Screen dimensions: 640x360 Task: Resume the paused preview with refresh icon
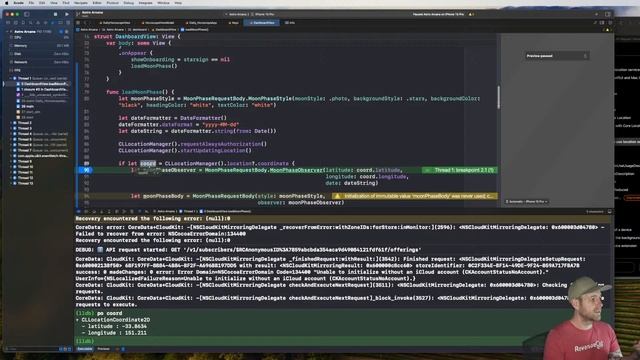(x=585, y=56)
